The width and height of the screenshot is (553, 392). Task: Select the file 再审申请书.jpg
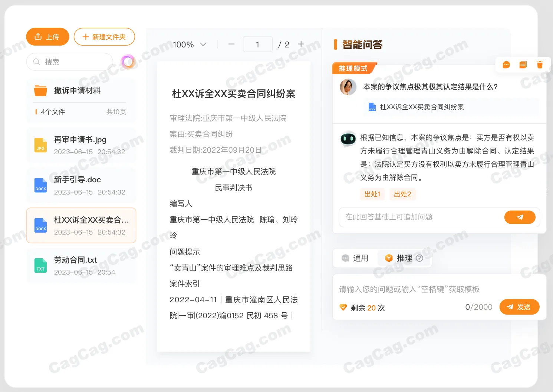pos(81,145)
